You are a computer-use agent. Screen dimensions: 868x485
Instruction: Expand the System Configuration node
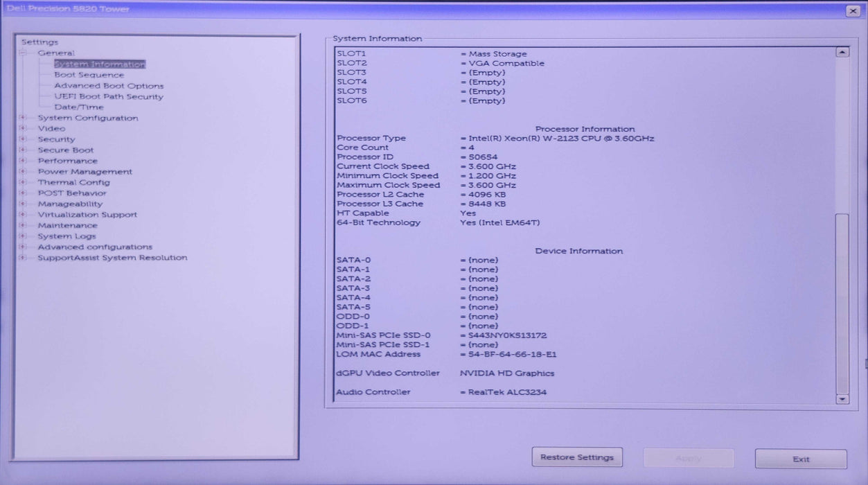click(23, 118)
